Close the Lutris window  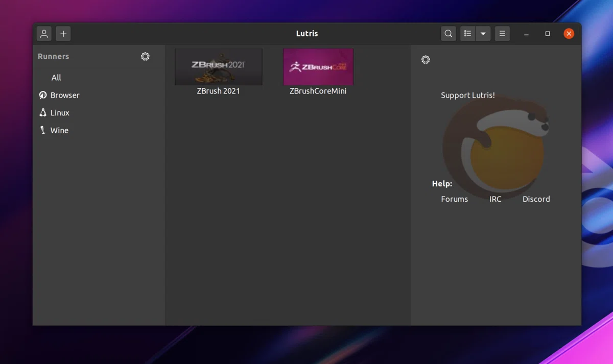pyautogui.click(x=569, y=34)
